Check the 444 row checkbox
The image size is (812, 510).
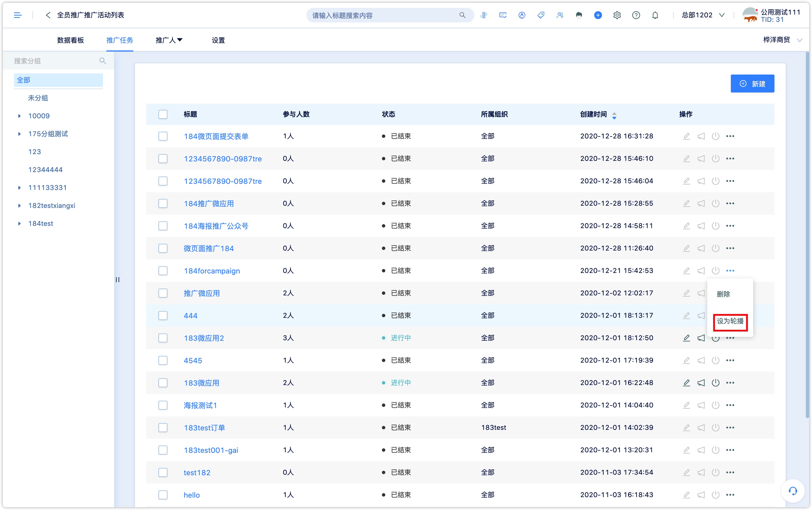point(163,316)
